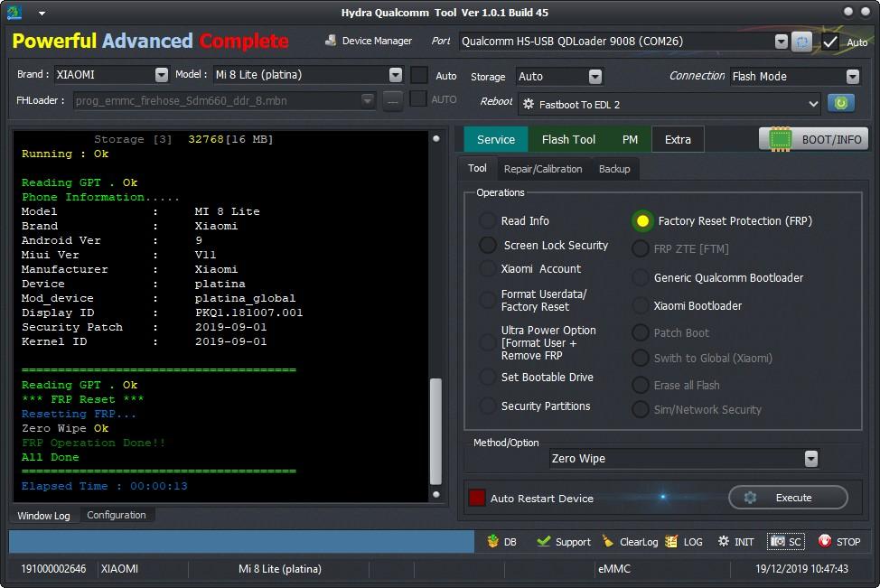Image resolution: width=880 pixels, height=588 pixels.
Task: Expand the Storage dropdown
Action: point(595,76)
